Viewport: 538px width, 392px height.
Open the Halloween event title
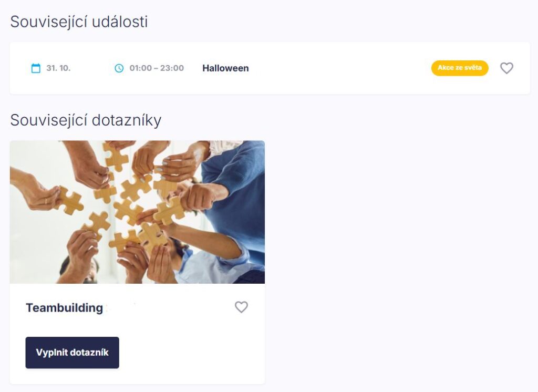pyautogui.click(x=225, y=68)
